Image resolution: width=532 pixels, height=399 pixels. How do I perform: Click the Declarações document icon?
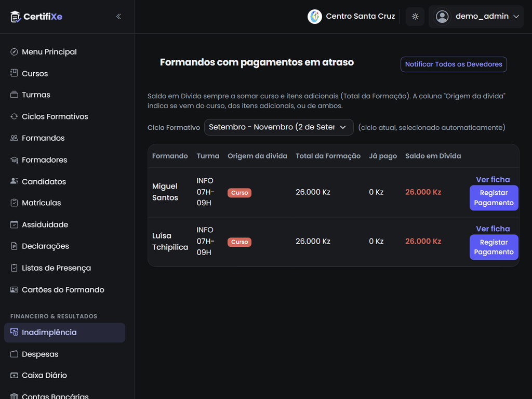tap(14, 246)
